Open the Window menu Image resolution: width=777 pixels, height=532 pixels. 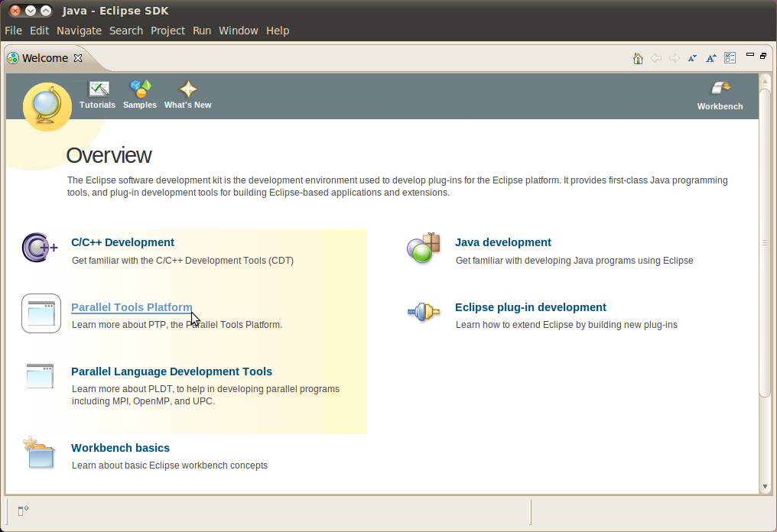click(x=239, y=31)
